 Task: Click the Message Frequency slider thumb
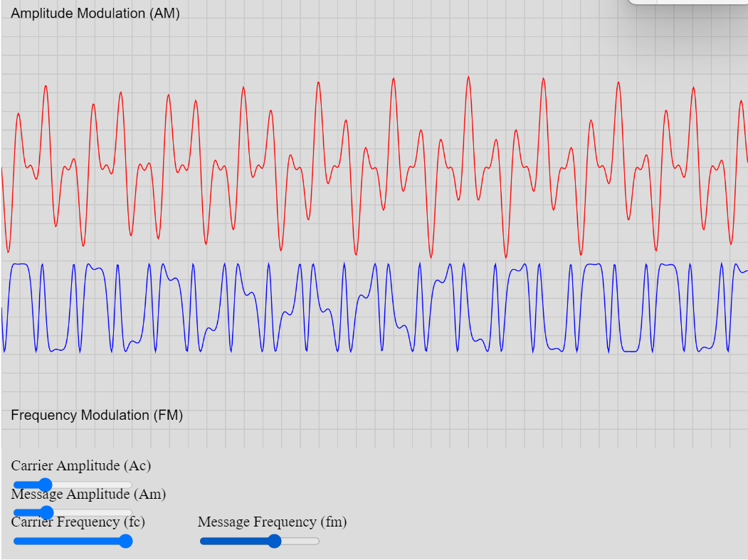[x=274, y=541]
